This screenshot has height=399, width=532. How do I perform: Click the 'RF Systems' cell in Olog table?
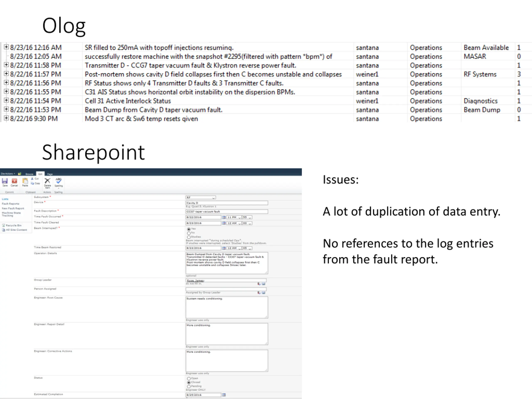tap(480, 74)
